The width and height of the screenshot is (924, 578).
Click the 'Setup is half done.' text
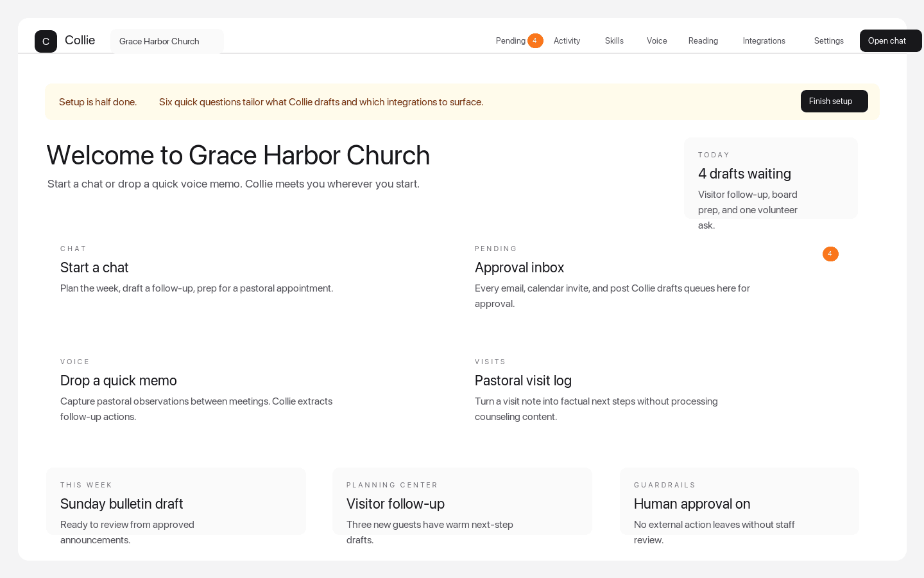pyautogui.click(x=98, y=102)
